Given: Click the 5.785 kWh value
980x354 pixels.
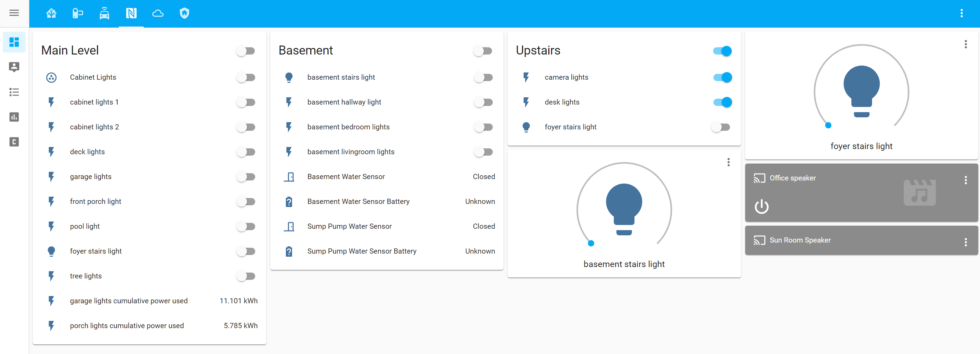Looking at the screenshot, I should [x=240, y=325].
